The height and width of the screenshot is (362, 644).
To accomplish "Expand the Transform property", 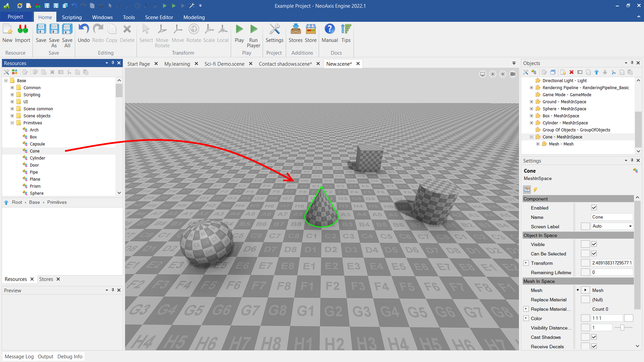I will [526, 263].
